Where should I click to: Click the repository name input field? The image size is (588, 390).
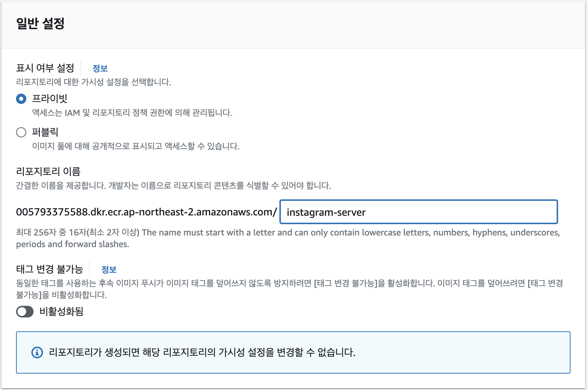(419, 212)
